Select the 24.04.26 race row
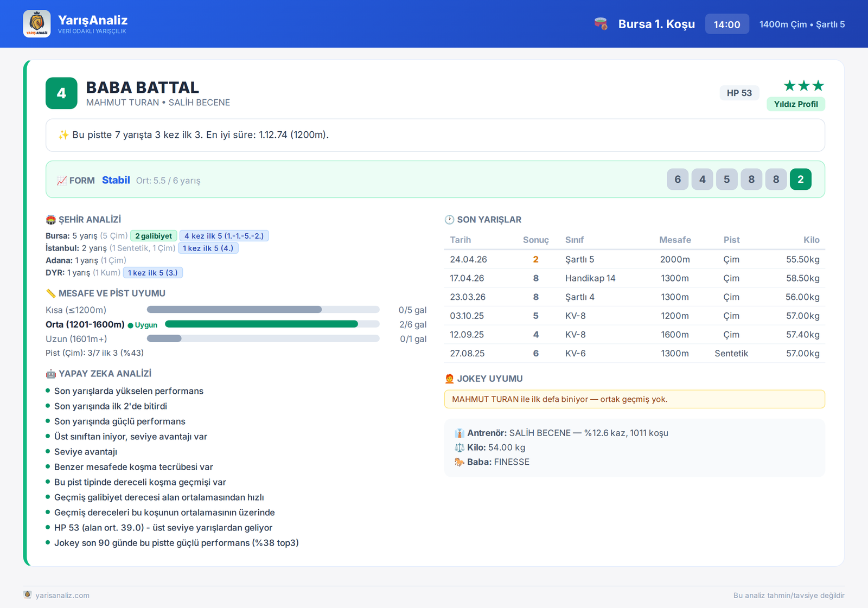 click(635, 259)
